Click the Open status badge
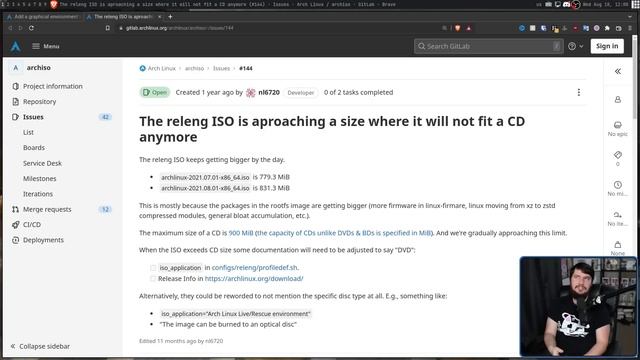640x360 pixels. pyautogui.click(x=155, y=92)
